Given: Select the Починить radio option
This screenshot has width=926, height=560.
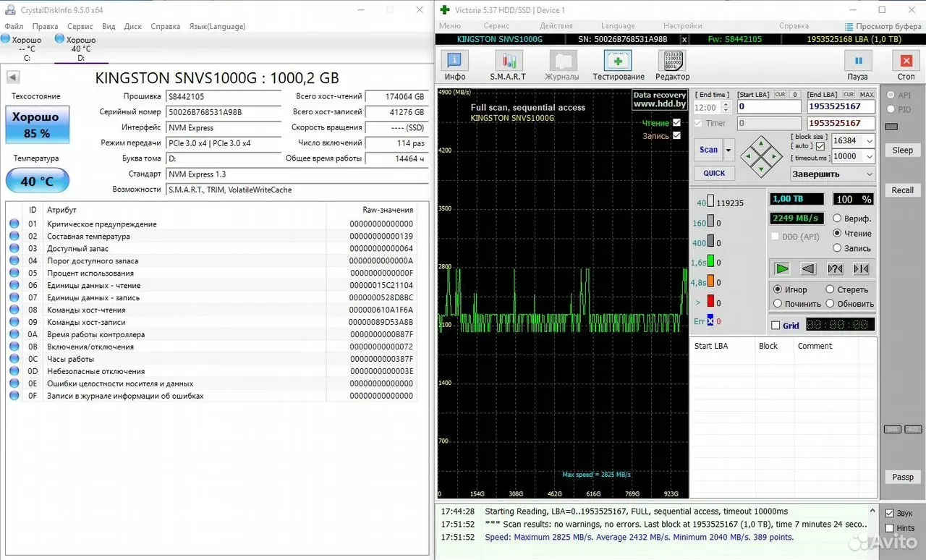Looking at the screenshot, I should pyautogui.click(x=778, y=304).
